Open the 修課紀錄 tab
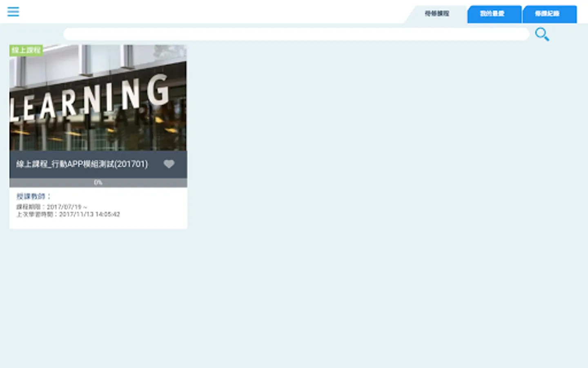 tap(549, 14)
